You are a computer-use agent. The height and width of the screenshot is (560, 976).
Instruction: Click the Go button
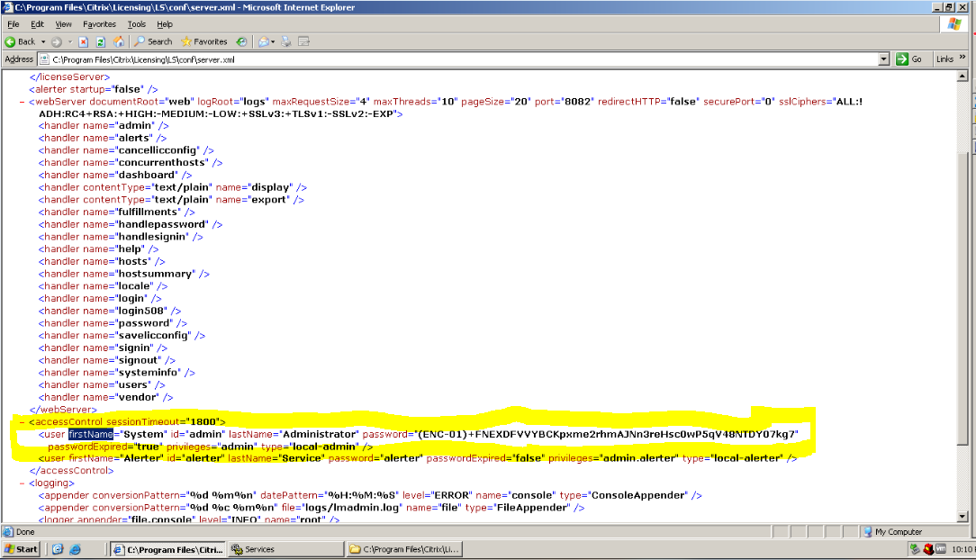[908, 59]
